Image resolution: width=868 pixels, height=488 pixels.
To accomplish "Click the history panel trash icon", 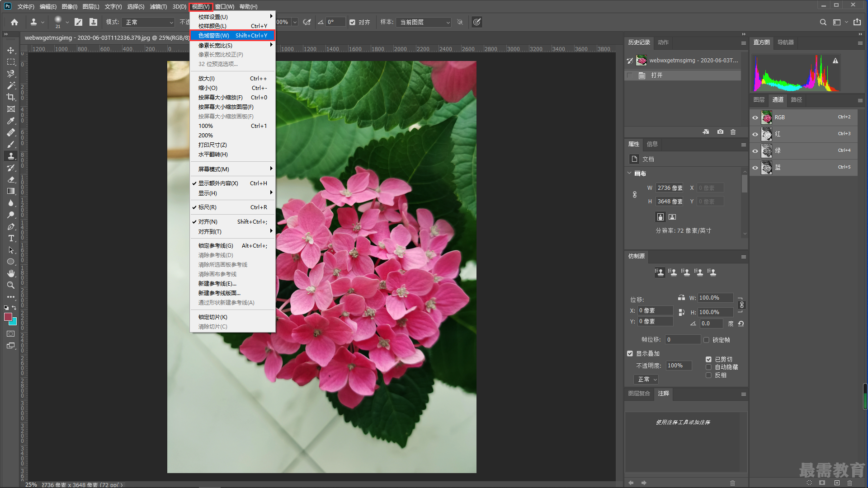I will (733, 132).
